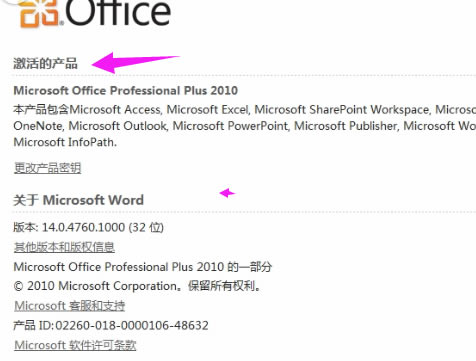This screenshot has height=361, width=476.
Task: Click Microsoft Access in the product list
Action: (x=115, y=109)
